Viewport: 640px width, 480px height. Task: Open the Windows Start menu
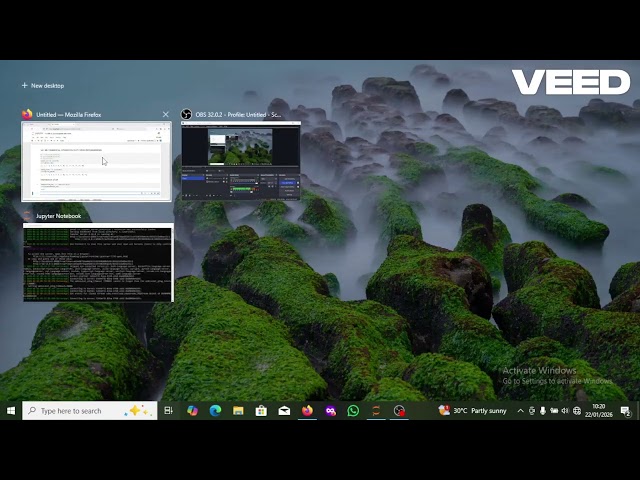point(11,411)
